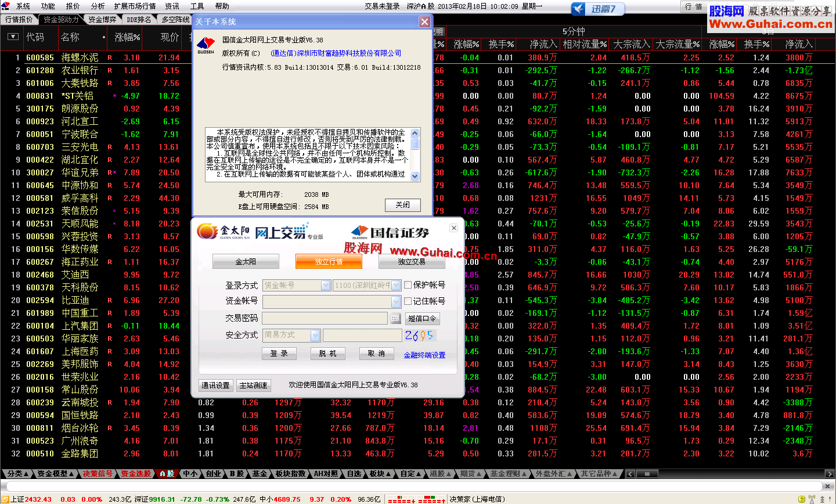
Task: Click the 关闭 button in About dialog
Action: pyautogui.click(x=403, y=204)
